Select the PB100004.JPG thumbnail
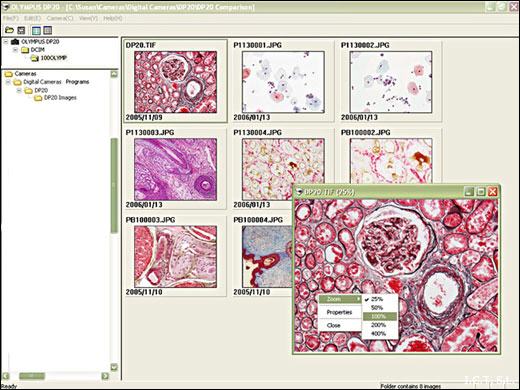This screenshot has width=520, height=390. (268, 257)
